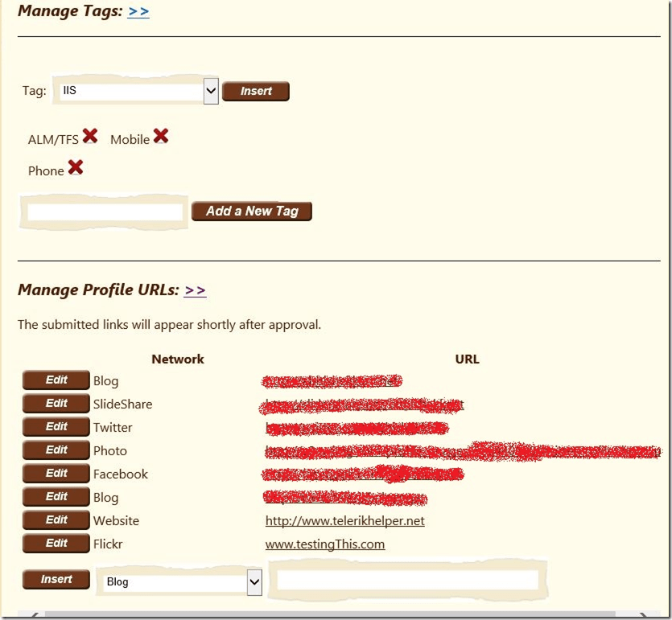Edit the Photo row entry
This screenshot has width=672, height=620.
56,450
